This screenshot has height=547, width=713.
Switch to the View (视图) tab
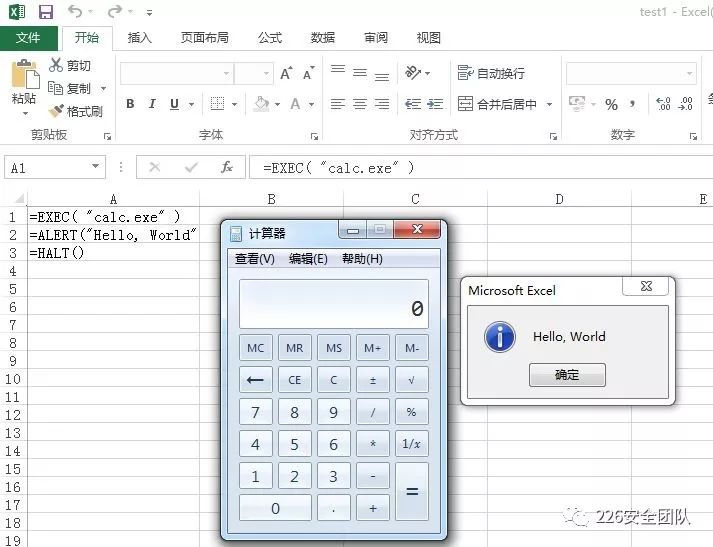coord(428,38)
